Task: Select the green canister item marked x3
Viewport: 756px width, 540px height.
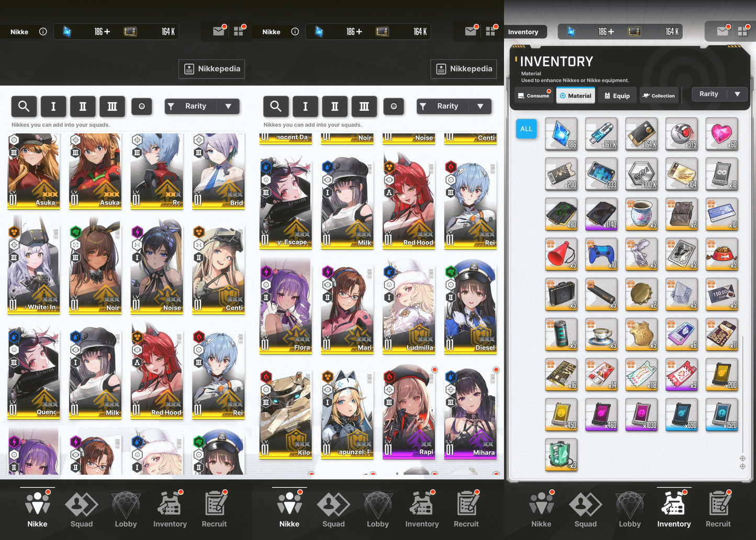Action: point(561,455)
